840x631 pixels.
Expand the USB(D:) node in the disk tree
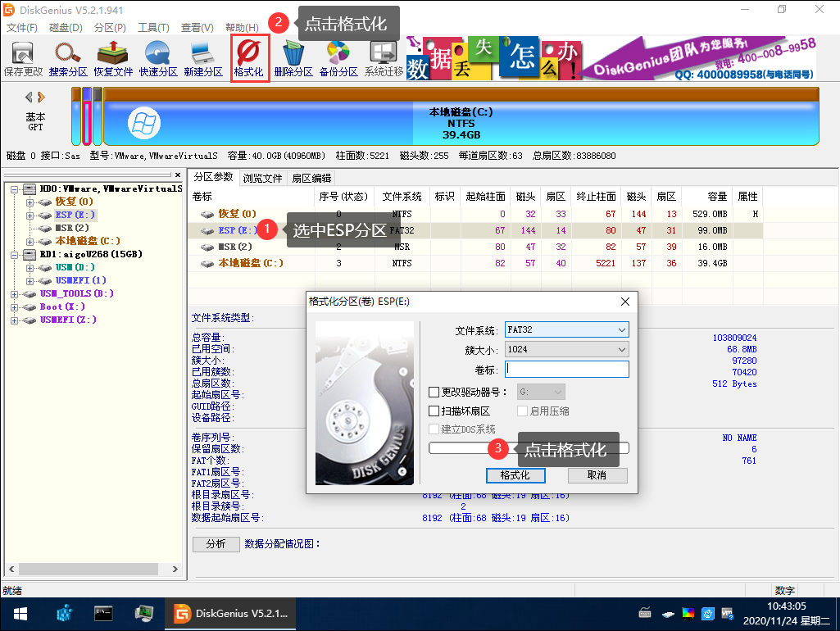[30, 268]
